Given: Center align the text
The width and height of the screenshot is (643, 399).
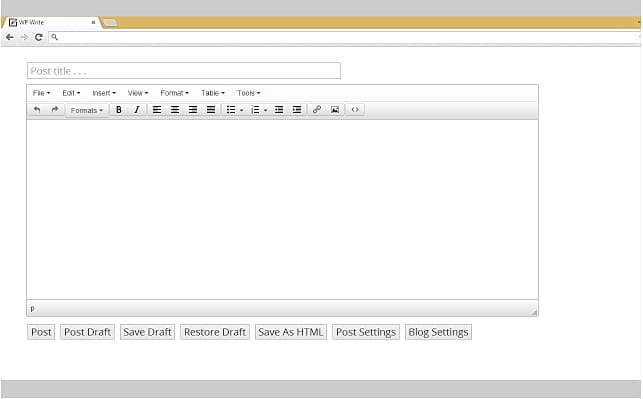Looking at the screenshot, I should (175, 110).
